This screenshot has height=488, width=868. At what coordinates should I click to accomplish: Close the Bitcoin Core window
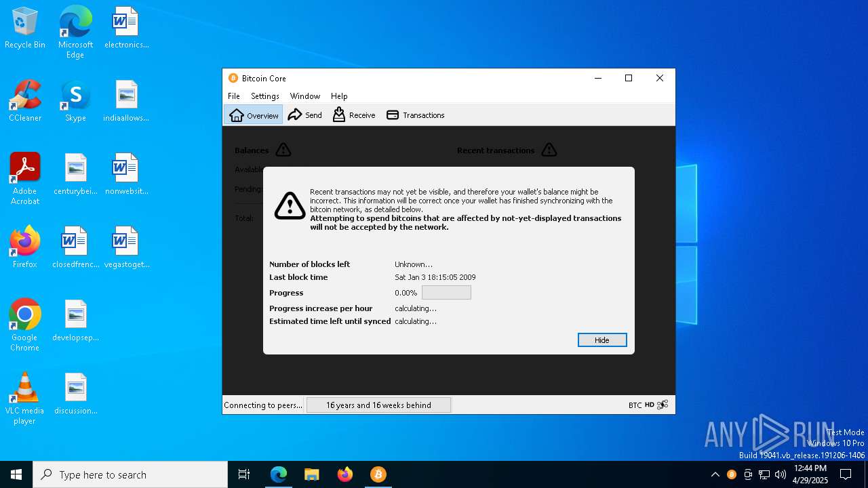point(660,78)
